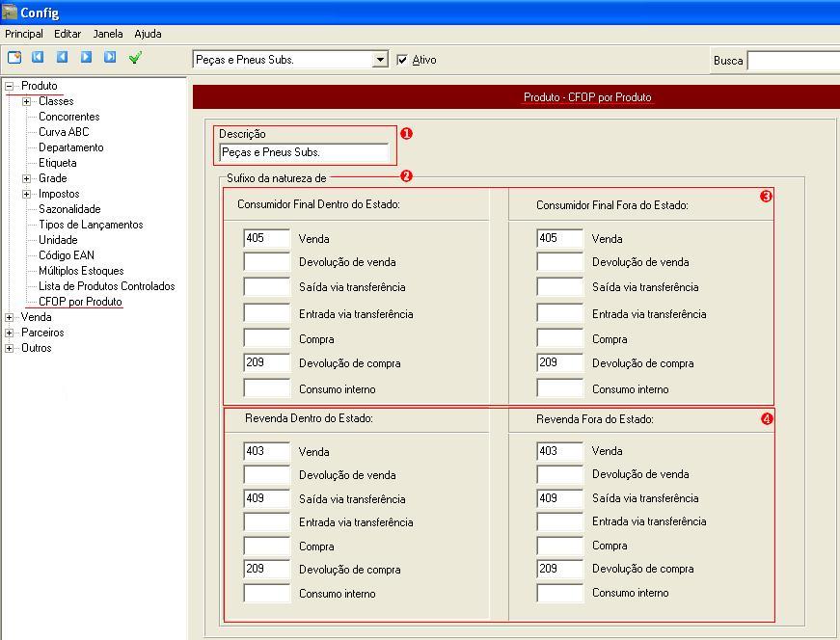
Task: Click the Descrição text field
Action: 304,152
